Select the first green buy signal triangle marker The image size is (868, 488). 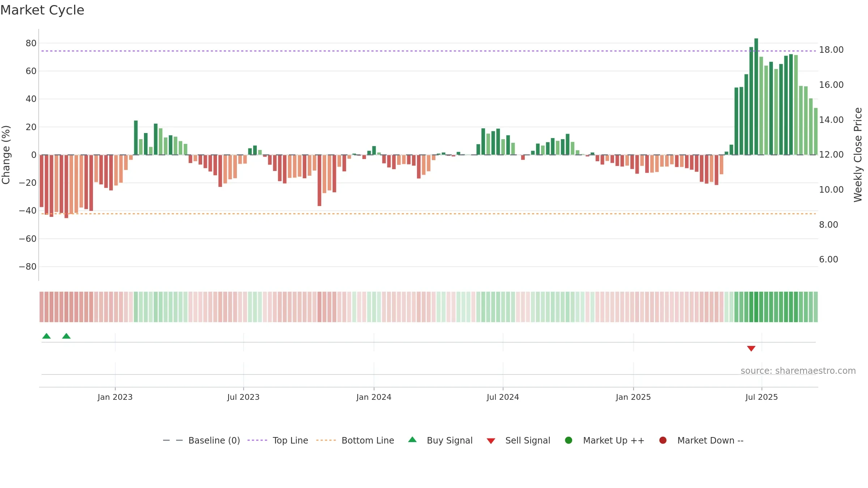tap(46, 336)
